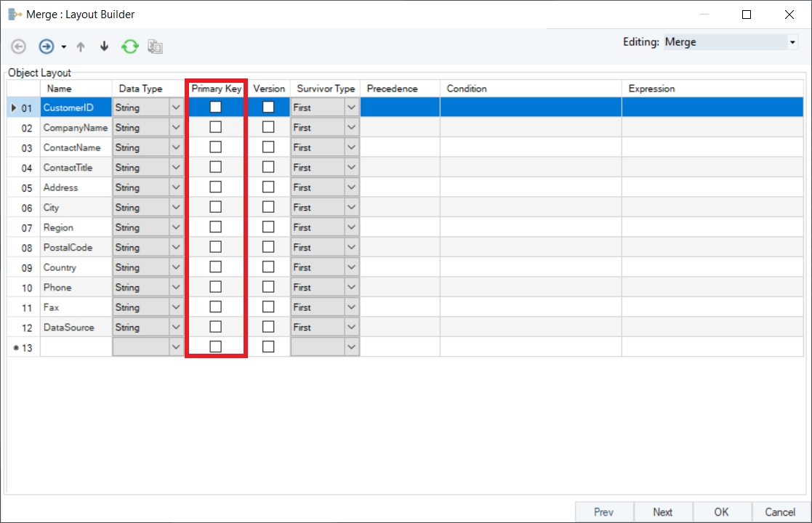The image size is (812, 523).
Task: Open Data Type dropdown for ContactTitle
Action: coord(176,167)
